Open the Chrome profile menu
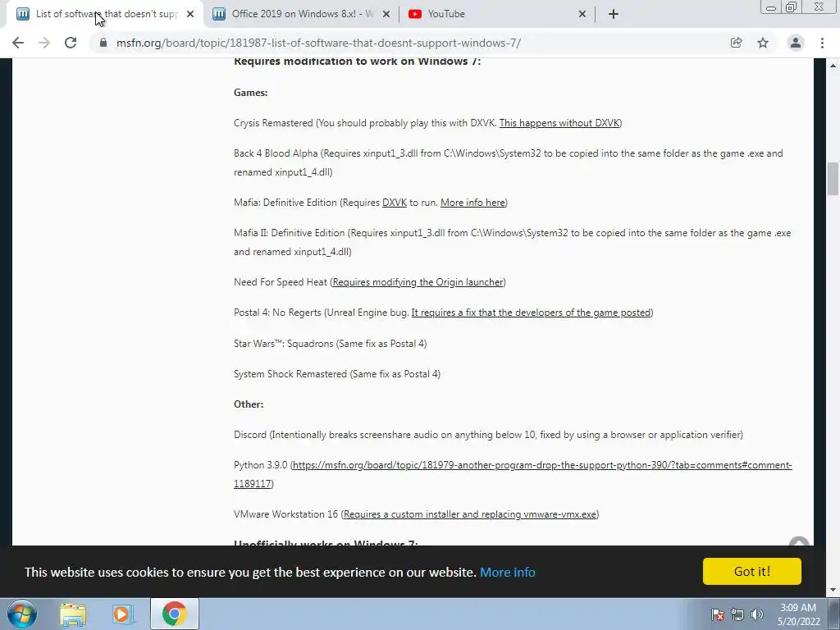The width and height of the screenshot is (840, 630). [796, 43]
